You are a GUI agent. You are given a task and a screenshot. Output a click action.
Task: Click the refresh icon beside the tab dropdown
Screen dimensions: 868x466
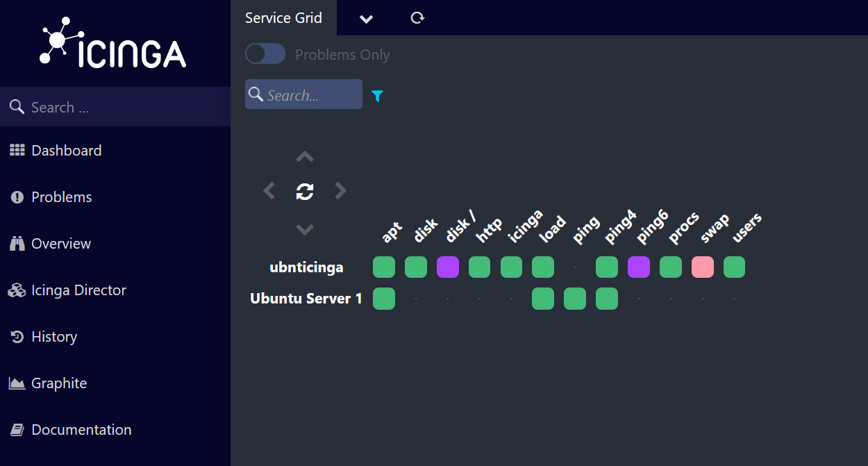[417, 18]
